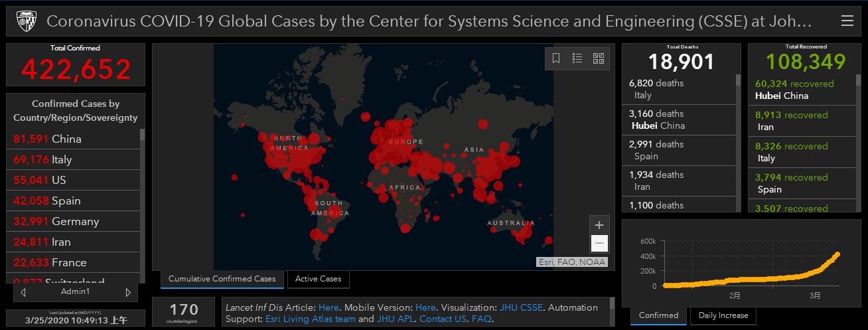Zoom out on the map
868x330 pixels.
click(x=599, y=244)
